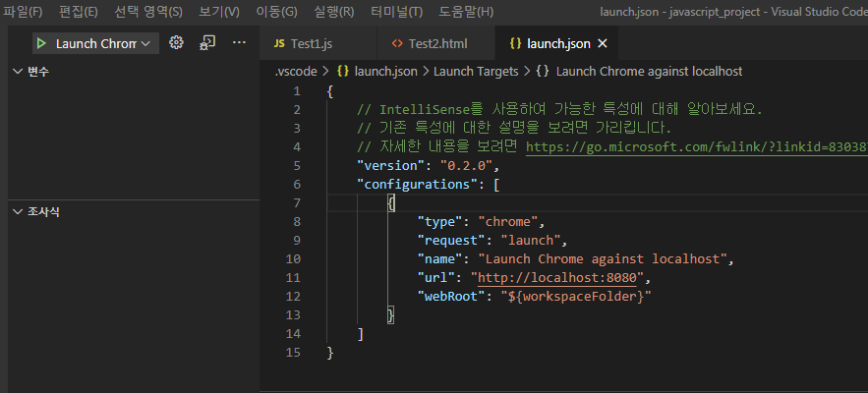Image resolution: width=868 pixels, height=393 pixels.
Task: Click the closing brace on line 13
Action: point(391,315)
